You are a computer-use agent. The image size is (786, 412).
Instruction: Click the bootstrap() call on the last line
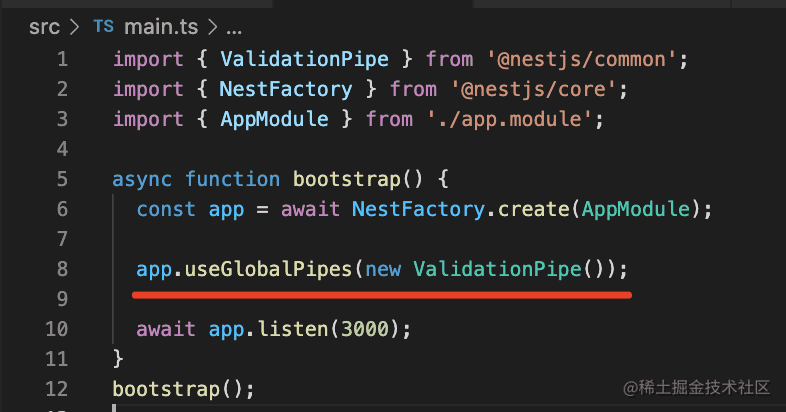[x=178, y=389]
